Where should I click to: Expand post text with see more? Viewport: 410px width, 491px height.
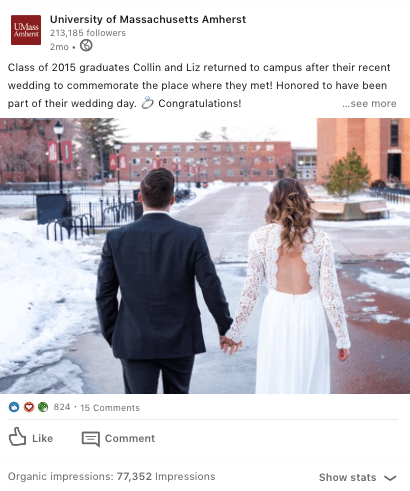tap(369, 104)
